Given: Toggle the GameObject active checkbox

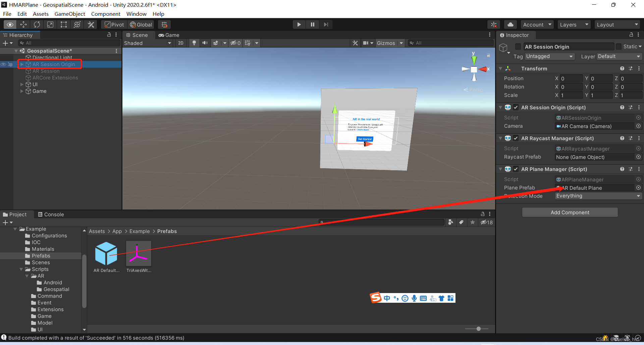Looking at the screenshot, I should pos(518,47).
